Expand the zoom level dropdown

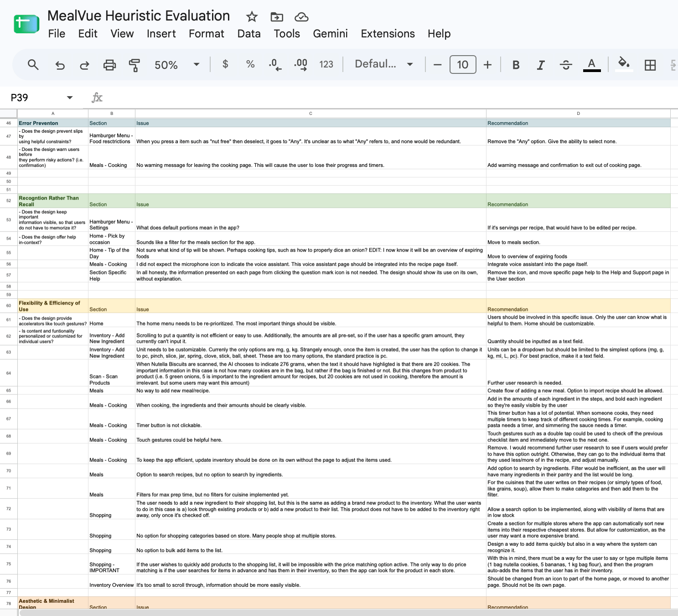(197, 64)
